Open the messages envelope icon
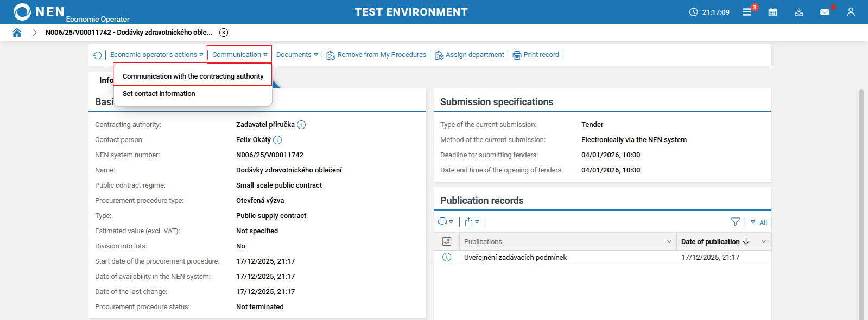868x320 pixels. pyautogui.click(x=825, y=12)
